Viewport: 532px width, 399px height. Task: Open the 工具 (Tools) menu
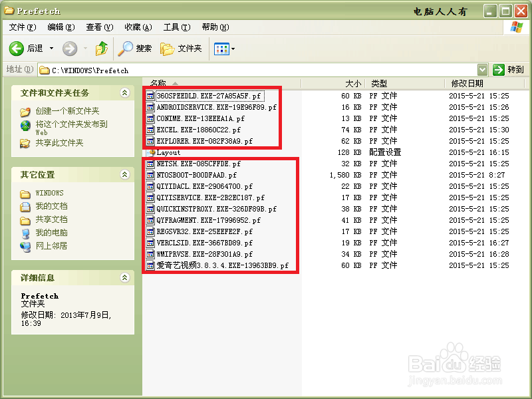coord(174,27)
